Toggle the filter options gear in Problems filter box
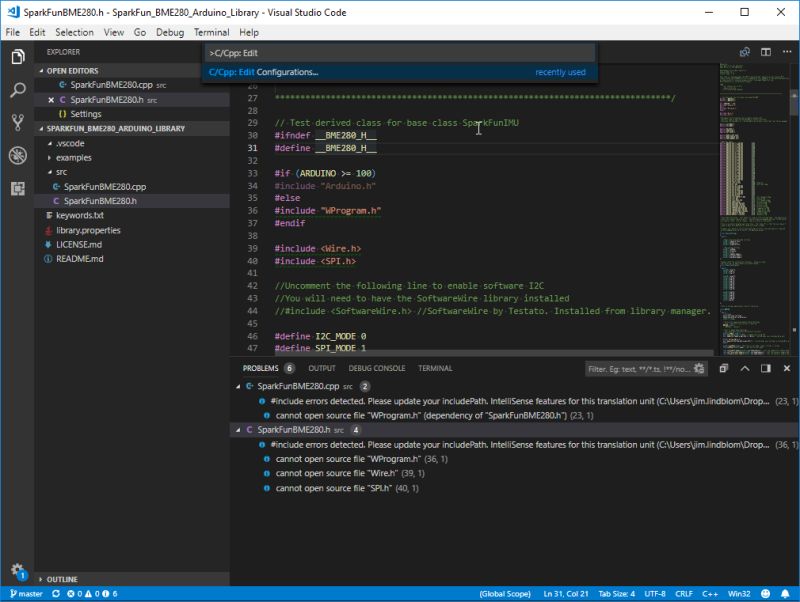The height and width of the screenshot is (602, 800). click(x=698, y=368)
